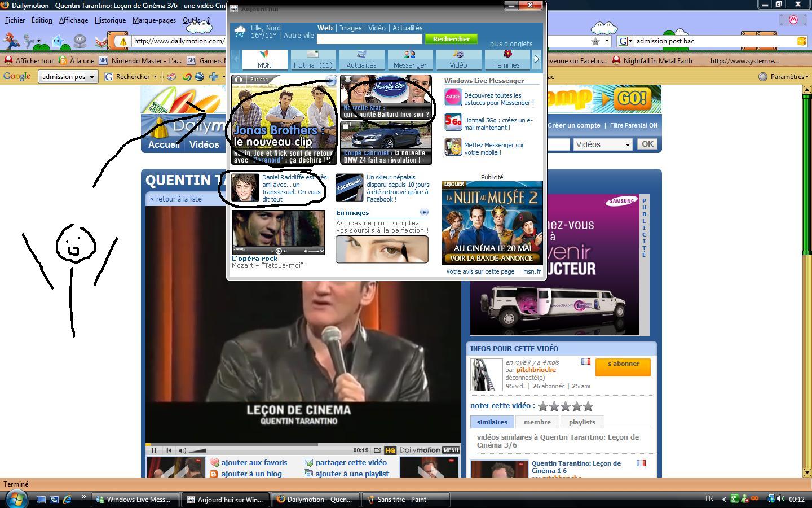Open Firefox Historique menu
This screenshot has height=508, width=812.
110,20
